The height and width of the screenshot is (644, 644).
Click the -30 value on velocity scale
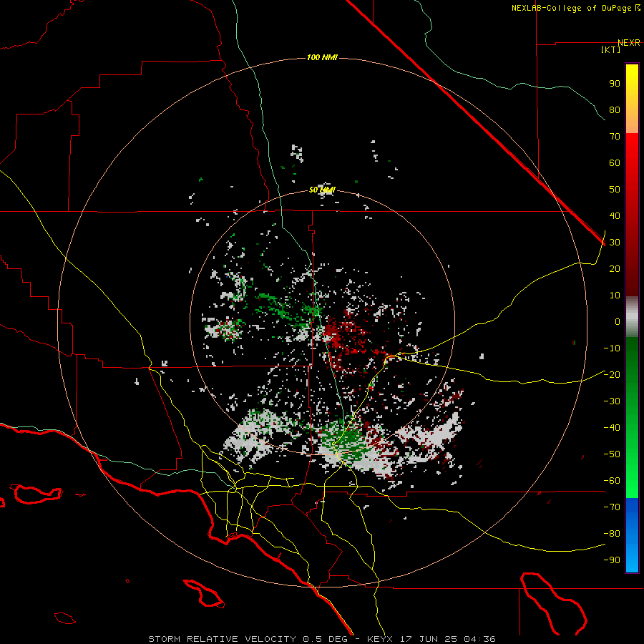coord(612,401)
